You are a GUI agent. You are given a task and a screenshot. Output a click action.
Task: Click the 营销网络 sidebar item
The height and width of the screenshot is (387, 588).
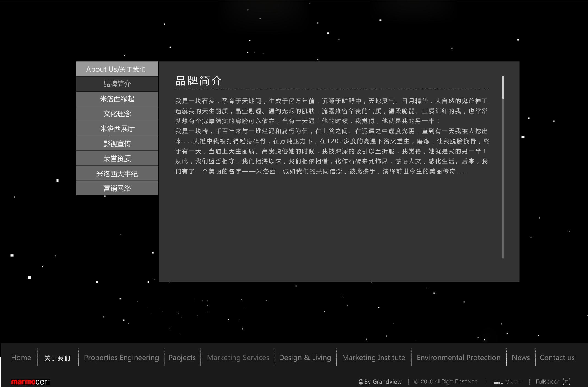[117, 188]
